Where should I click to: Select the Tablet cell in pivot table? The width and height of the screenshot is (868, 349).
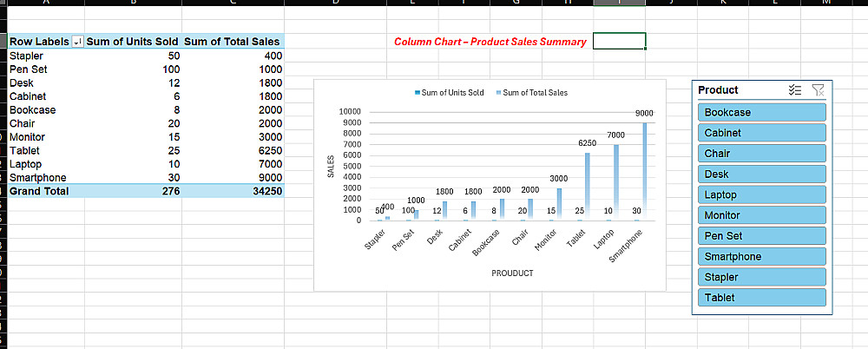47,151
